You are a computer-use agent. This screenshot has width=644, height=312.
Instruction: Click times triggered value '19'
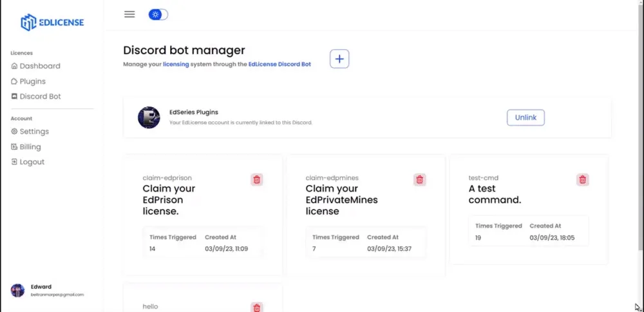coord(478,238)
